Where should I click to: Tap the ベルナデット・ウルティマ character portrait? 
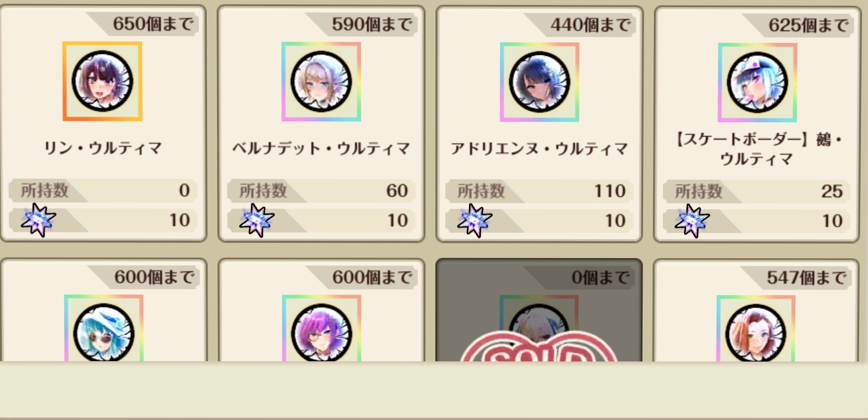(321, 82)
